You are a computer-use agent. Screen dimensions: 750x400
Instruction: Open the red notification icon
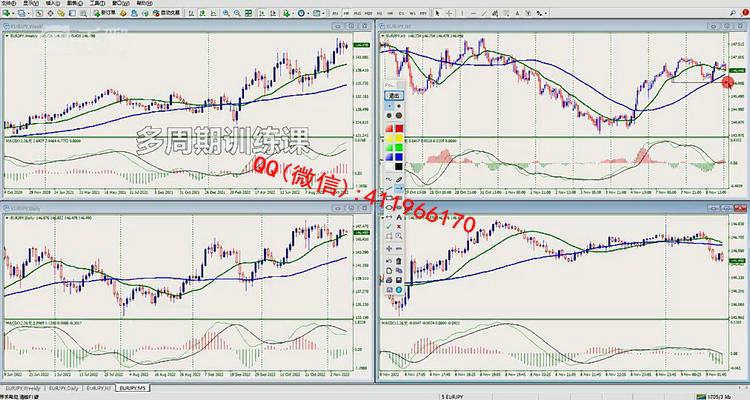coord(745,13)
